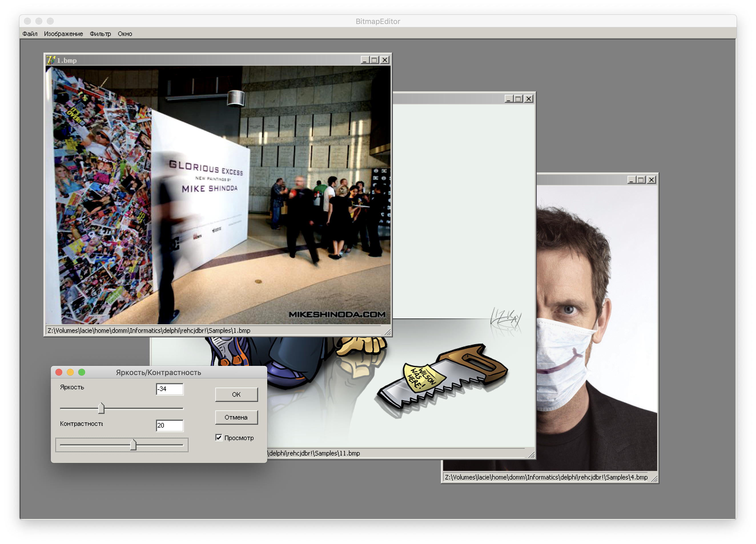Click the brightness value field showing -34

pos(170,389)
